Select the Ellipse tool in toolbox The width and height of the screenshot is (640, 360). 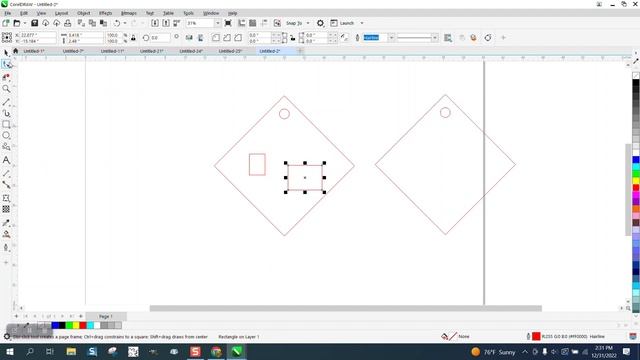6,136
